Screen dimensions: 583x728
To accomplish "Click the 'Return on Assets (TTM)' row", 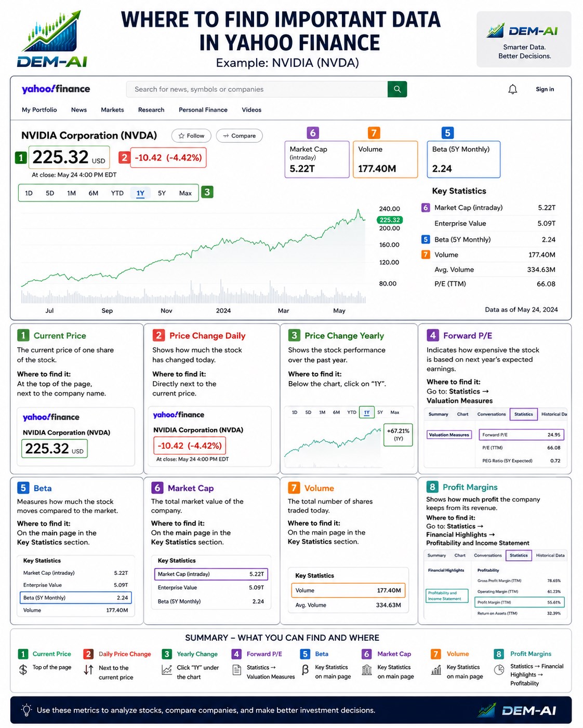I will coord(519,613).
